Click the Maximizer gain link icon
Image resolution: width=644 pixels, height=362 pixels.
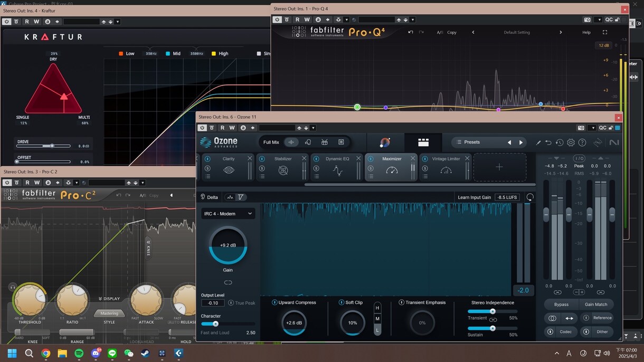pyautogui.click(x=228, y=283)
